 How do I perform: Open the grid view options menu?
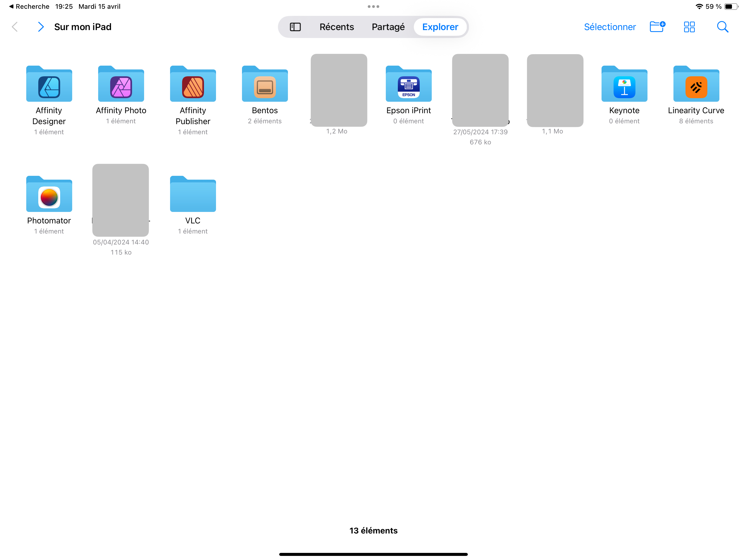(689, 27)
